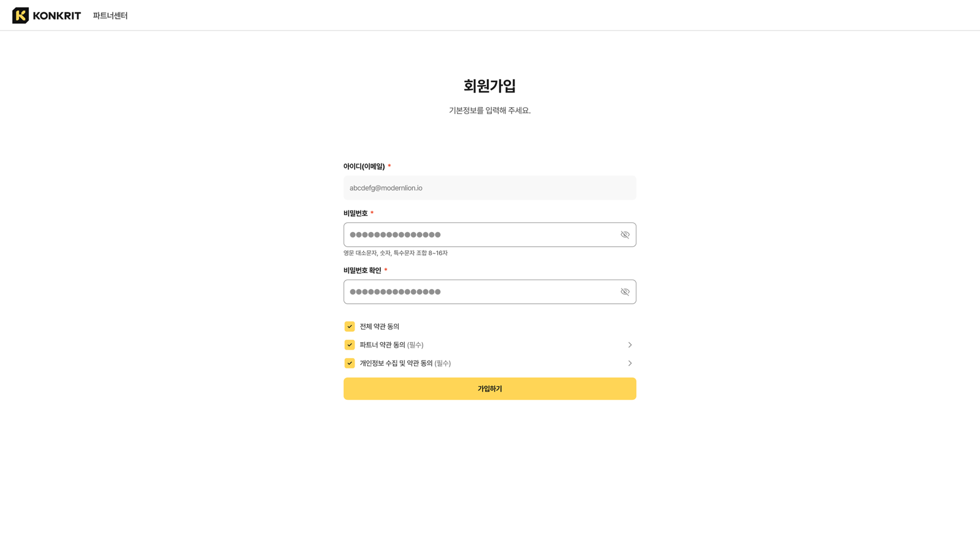Image resolution: width=980 pixels, height=551 pixels.
Task: Click the text 기본정보를 입력해 주세요.
Action: tap(489, 111)
